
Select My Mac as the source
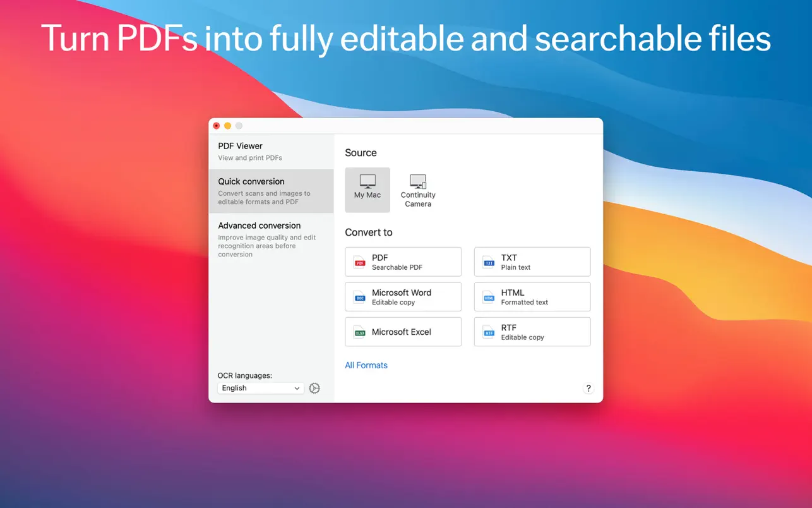(367, 190)
